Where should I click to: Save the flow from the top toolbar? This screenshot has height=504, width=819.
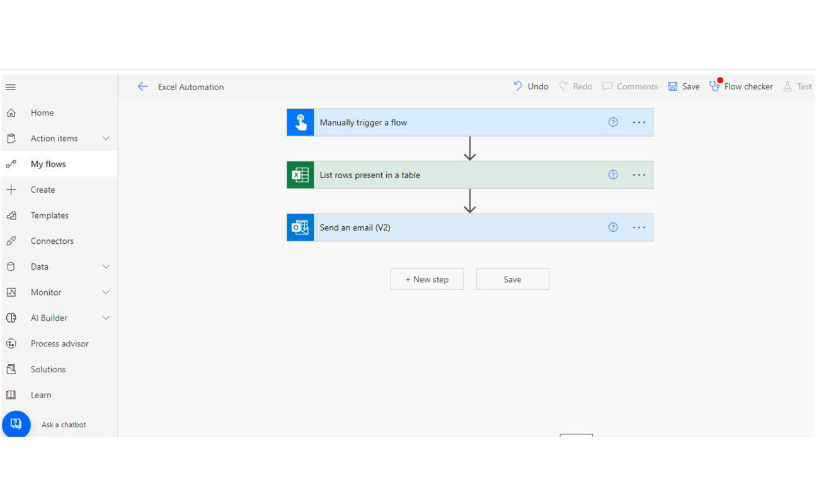[684, 86]
